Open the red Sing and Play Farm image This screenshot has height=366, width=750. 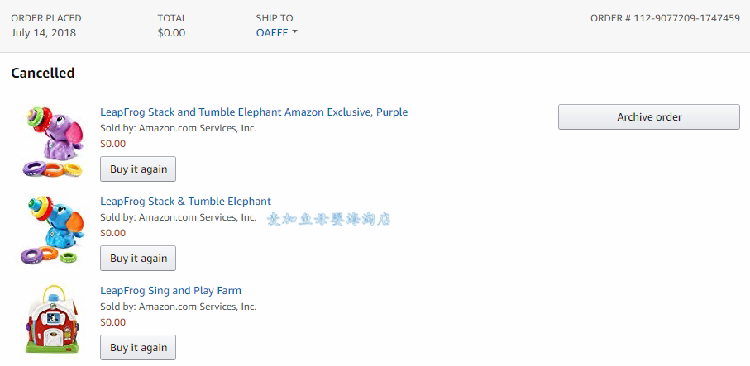(x=52, y=319)
